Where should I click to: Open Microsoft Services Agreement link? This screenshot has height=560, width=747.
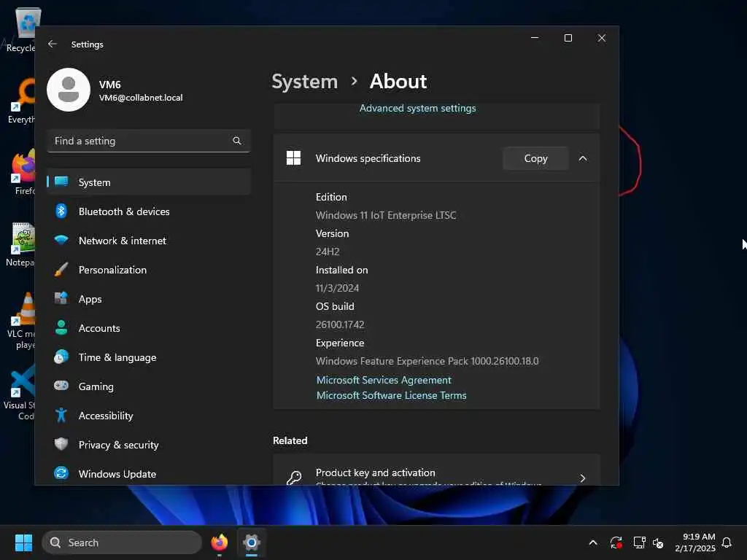click(384, 379)
